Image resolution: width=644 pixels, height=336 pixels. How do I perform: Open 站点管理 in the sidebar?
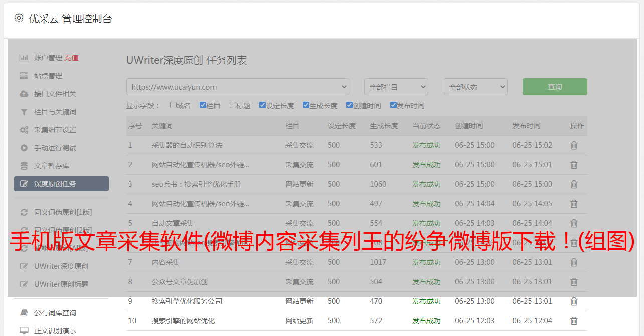tap(48, 76)
